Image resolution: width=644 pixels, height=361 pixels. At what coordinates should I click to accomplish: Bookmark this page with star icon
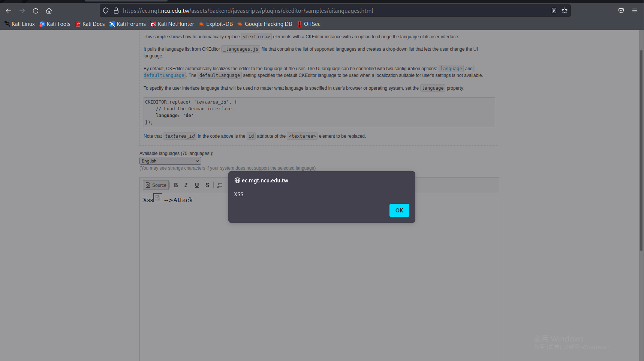tap(565, 11)
